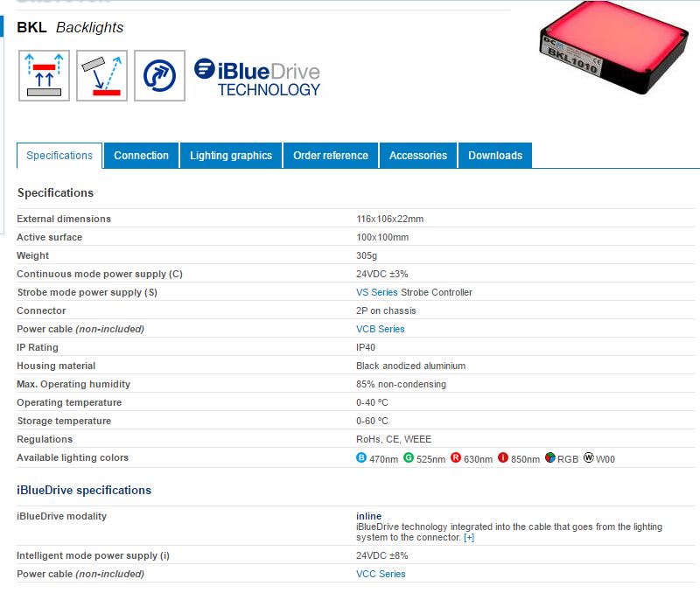Click the infrared 850nm color icon
This screenshot has height=593, width=700.
(503, 457)
